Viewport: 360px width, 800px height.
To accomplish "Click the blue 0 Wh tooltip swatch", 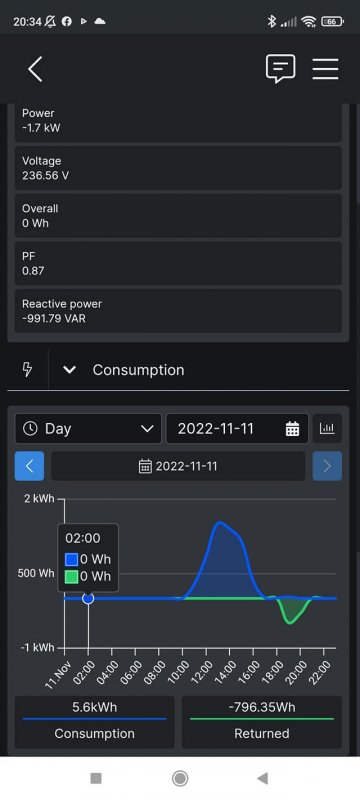I will pyautogui.click(x=71, y=559).
